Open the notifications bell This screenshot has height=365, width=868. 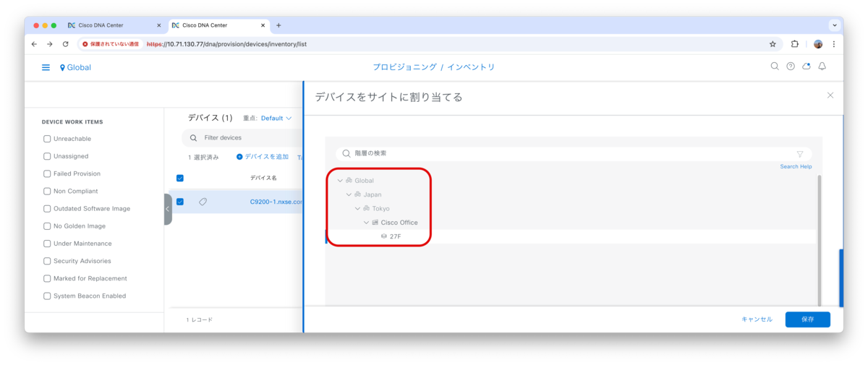[822, 66]
